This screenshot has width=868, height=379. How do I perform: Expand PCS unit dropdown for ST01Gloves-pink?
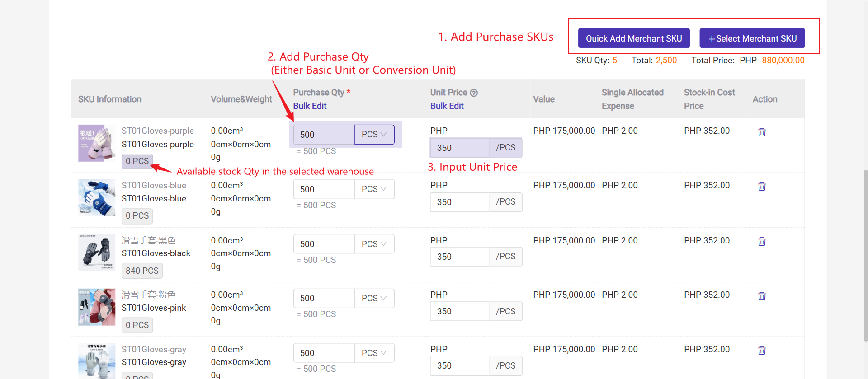[x=374, y=298]
